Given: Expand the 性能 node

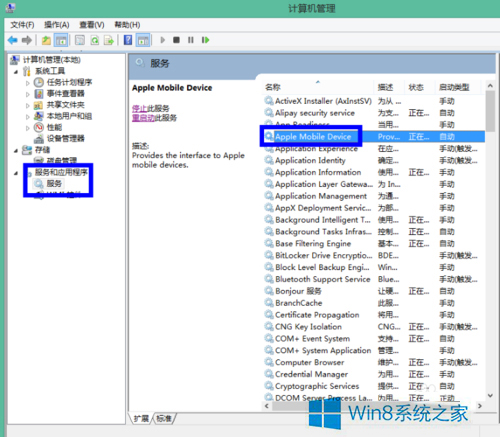Looking at the screenshot, I should pos(28,128).
